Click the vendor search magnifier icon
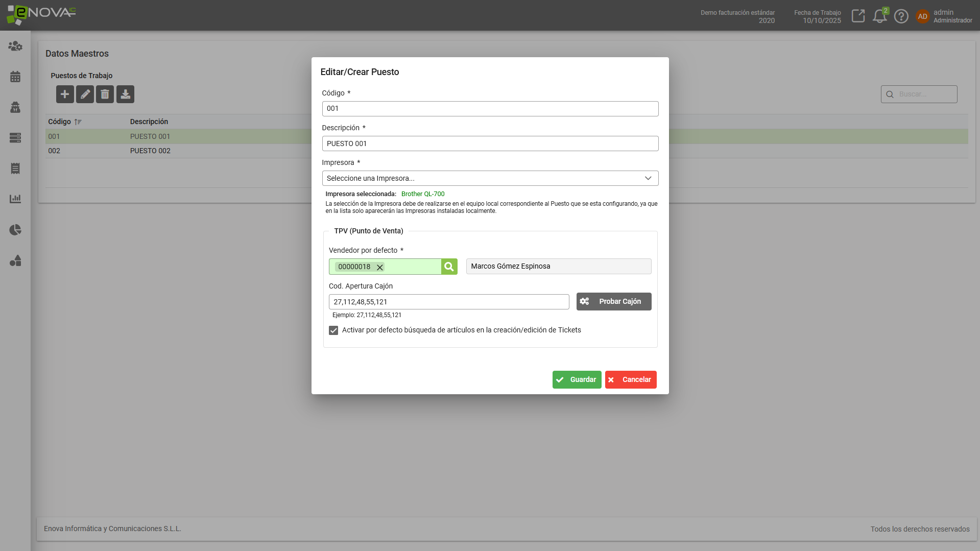980x551 pixels. pos(449,267)
